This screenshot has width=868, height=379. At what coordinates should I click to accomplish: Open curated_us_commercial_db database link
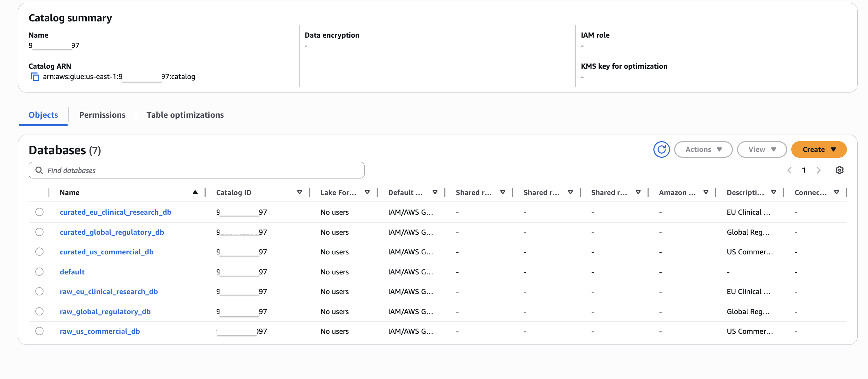point(106,252)
